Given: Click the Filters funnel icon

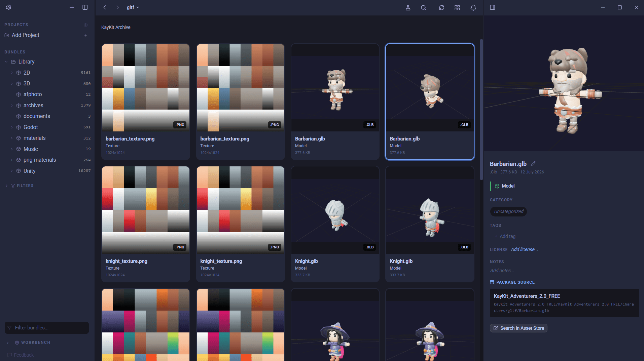Looking at the screenshot, I should point(13,186).
